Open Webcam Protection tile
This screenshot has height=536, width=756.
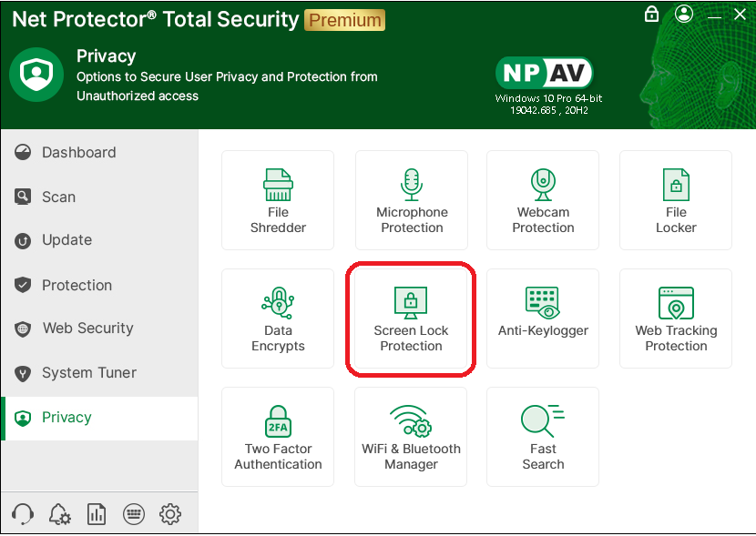[543, 200]
